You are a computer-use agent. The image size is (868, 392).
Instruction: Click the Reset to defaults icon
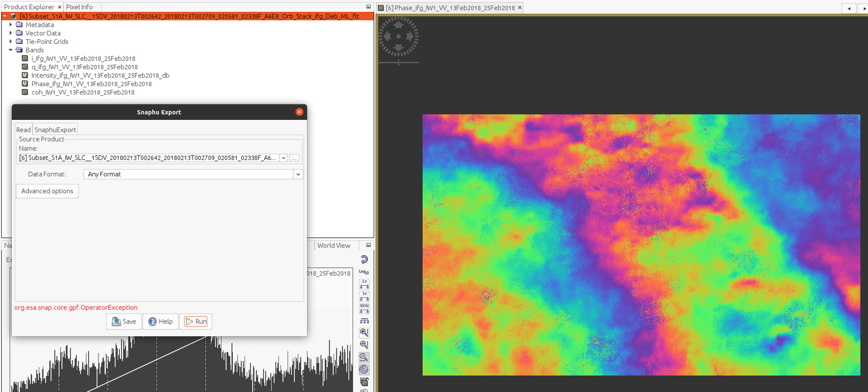[x=364, y=260]
